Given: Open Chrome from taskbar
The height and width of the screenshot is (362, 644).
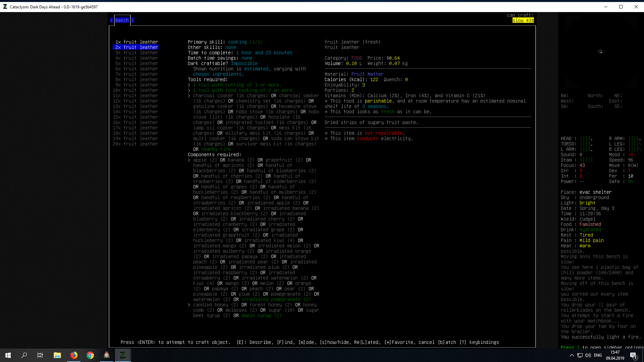Looking at the screenshot, I should (x=90, y=355).
